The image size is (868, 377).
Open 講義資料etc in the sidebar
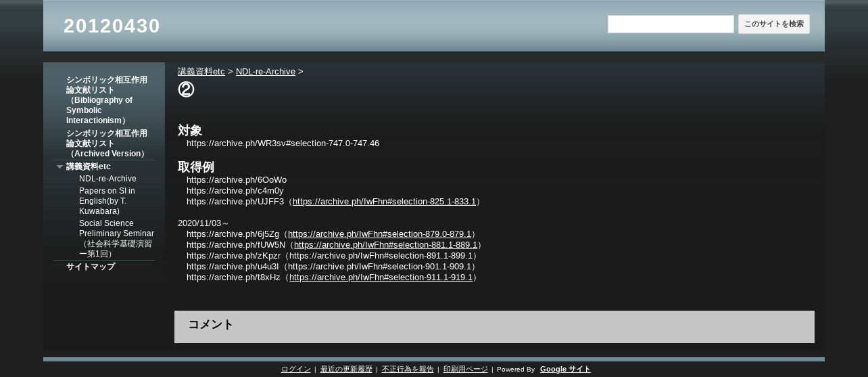89,167
